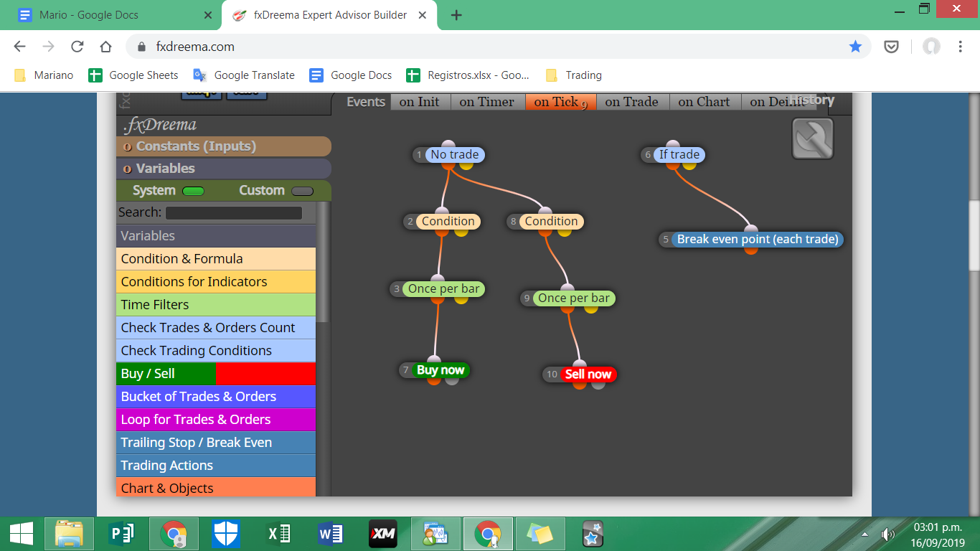Toggle the System blocks switch
Viewport: 980px width, 551px height.
[x=193, y=191]
